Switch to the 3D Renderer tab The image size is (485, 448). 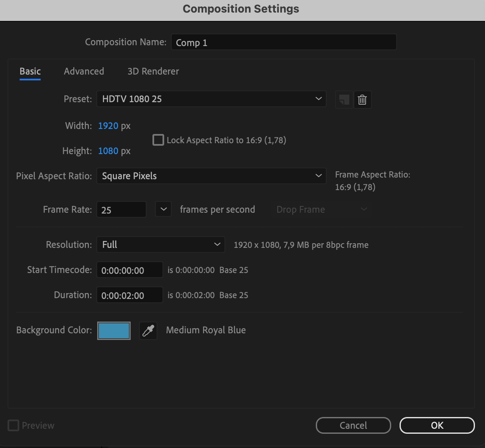pos(153,71)
